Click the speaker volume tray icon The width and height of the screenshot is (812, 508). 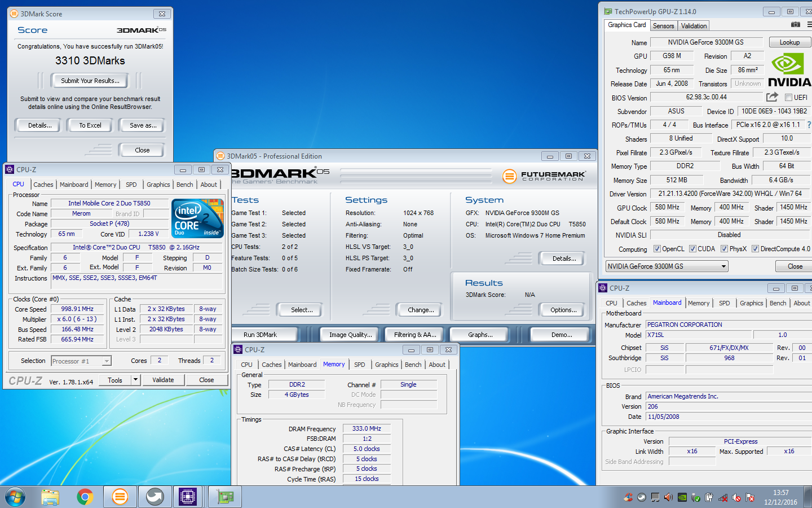pos(669,497)
